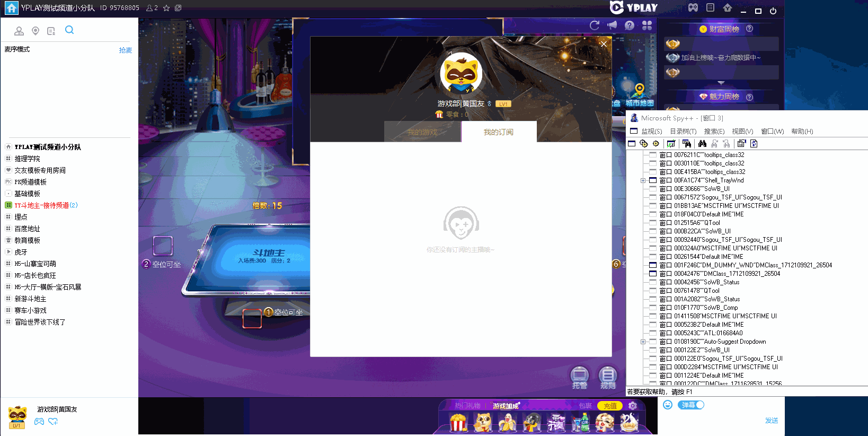Close the profile popup with X
Screen dimensions: 868x436
pyautogui.click(x=604, y=44)
